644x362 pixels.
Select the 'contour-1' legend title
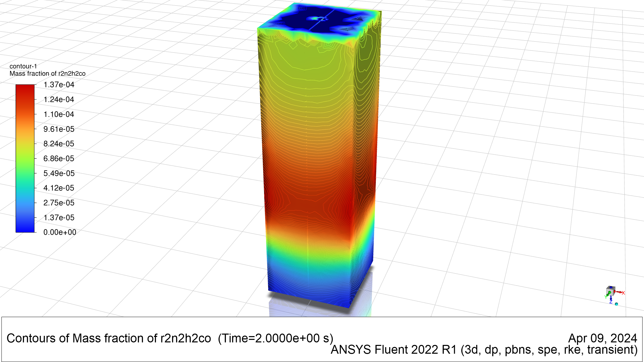[23, 66]
